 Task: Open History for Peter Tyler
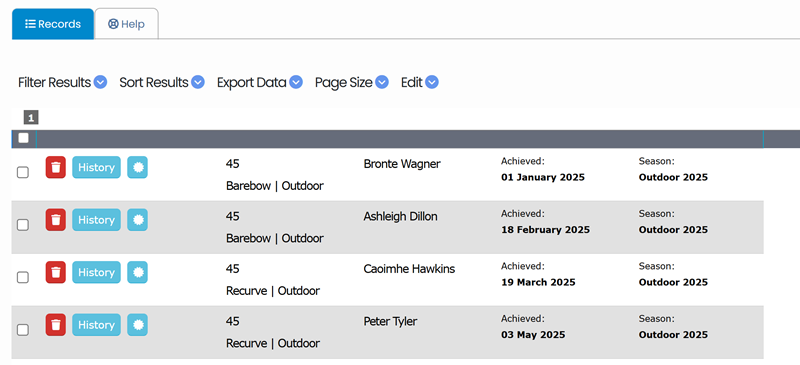(96, 325)
